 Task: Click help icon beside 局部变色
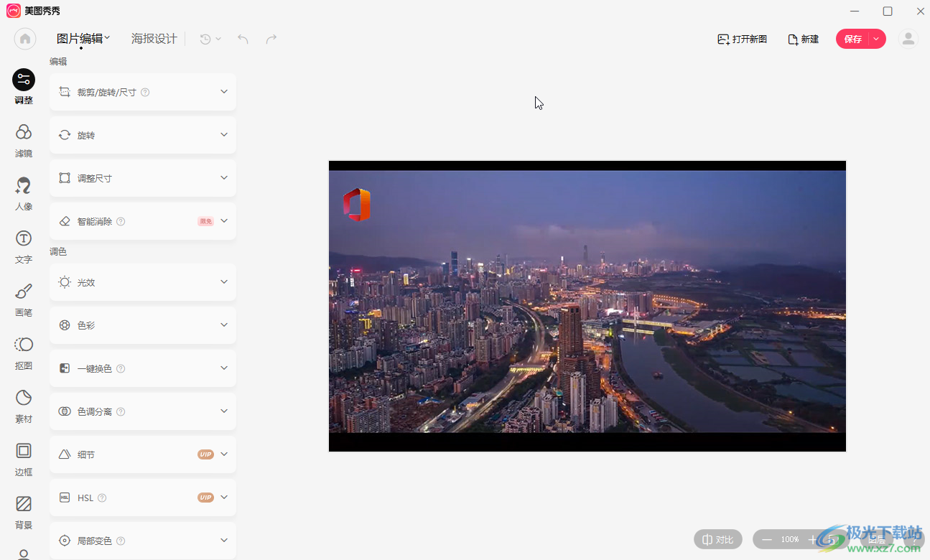click(x=121, y=541)
